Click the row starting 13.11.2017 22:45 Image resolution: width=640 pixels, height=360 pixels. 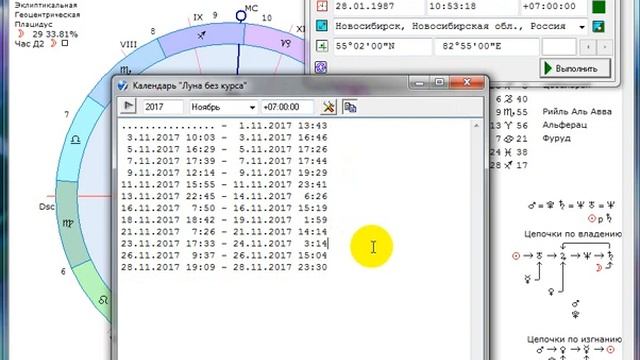tap(224, 197)
